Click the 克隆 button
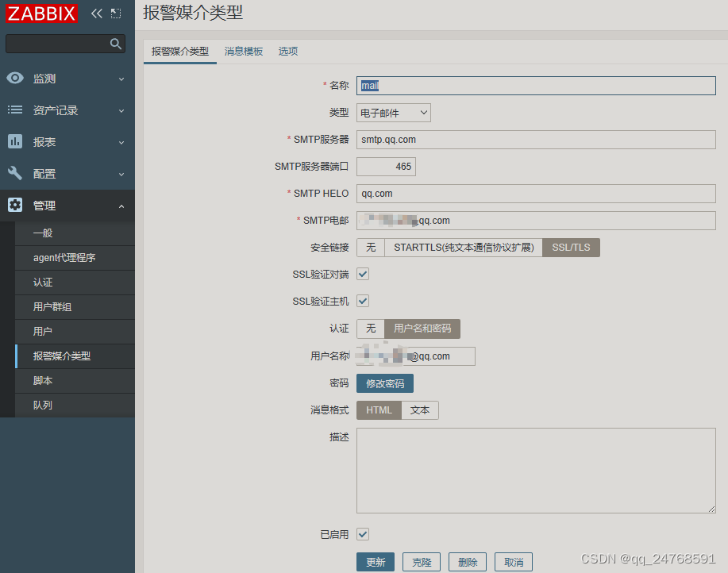This screenshot has height=573, width=728. 421,561
